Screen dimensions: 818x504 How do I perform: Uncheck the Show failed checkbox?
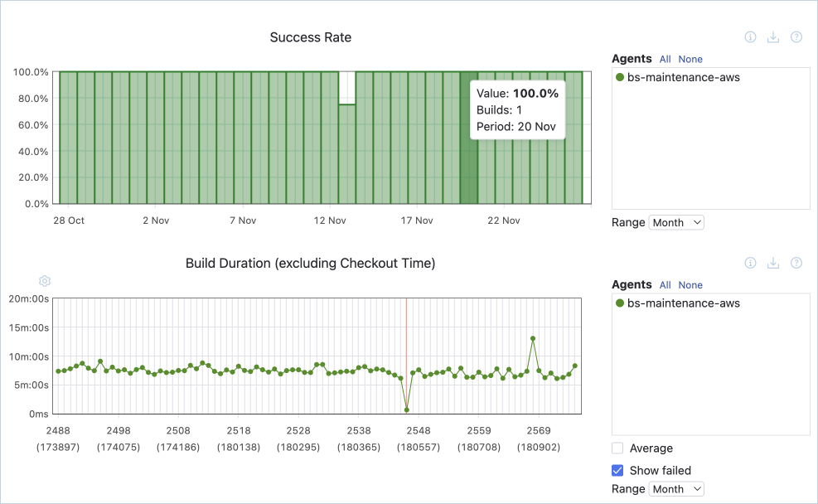coord(617,471)
